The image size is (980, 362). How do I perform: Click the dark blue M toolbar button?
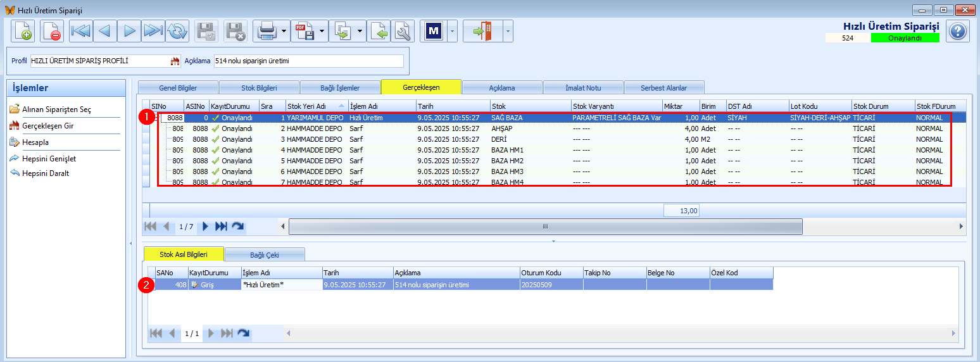point(434,31)
